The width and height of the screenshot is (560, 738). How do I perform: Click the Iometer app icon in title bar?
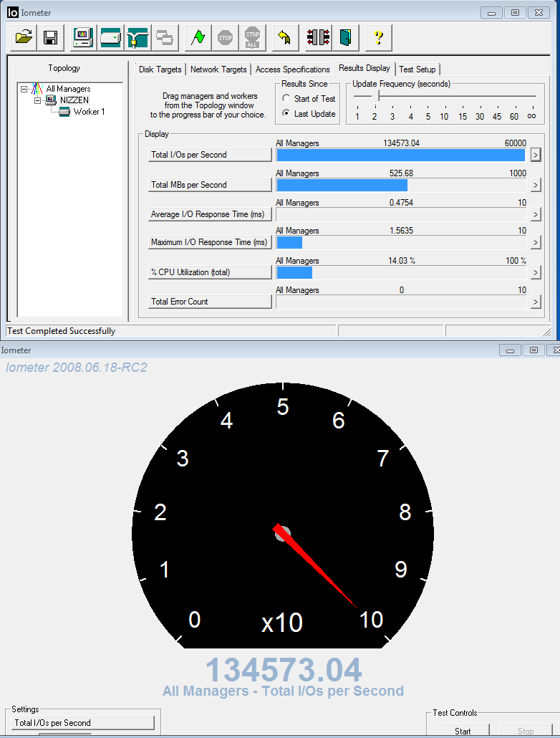[x=13, y=13]
